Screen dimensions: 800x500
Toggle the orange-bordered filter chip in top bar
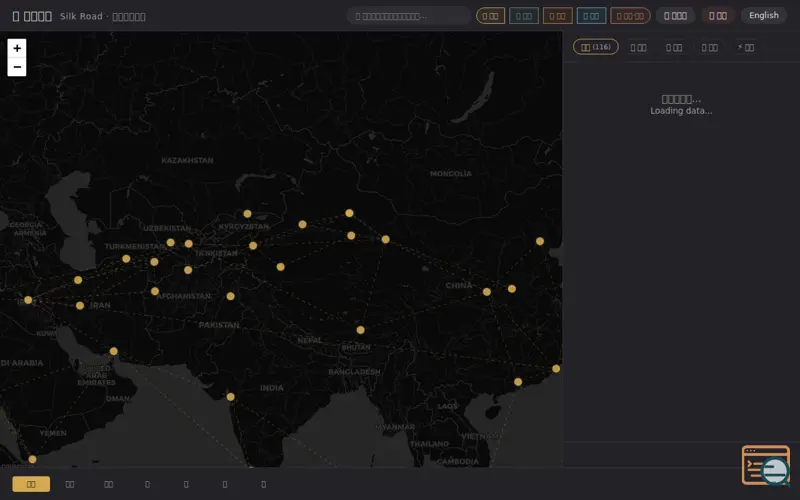pyautogui.click(x=558, y=16)
